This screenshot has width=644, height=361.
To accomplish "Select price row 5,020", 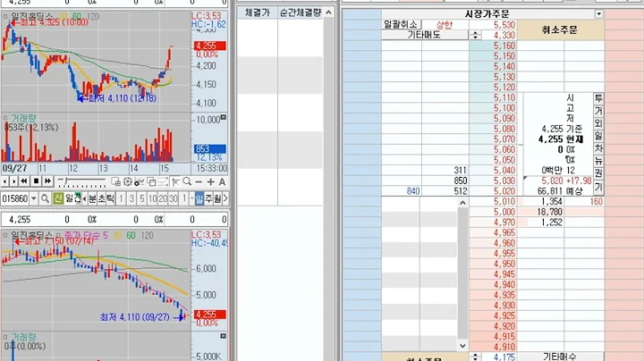I will (493, 191).
